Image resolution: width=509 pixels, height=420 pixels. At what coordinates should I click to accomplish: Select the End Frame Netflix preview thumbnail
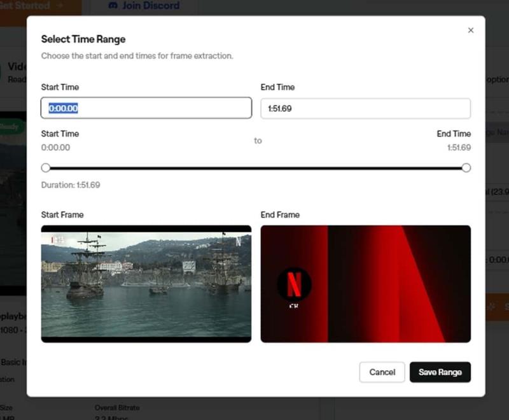tap(365, 283)
